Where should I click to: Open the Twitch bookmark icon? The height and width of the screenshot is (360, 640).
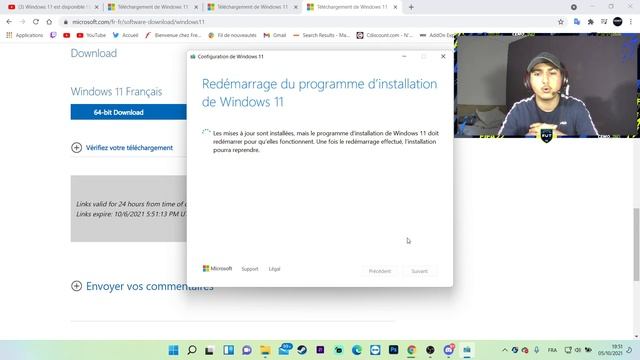tap(53, 36)
